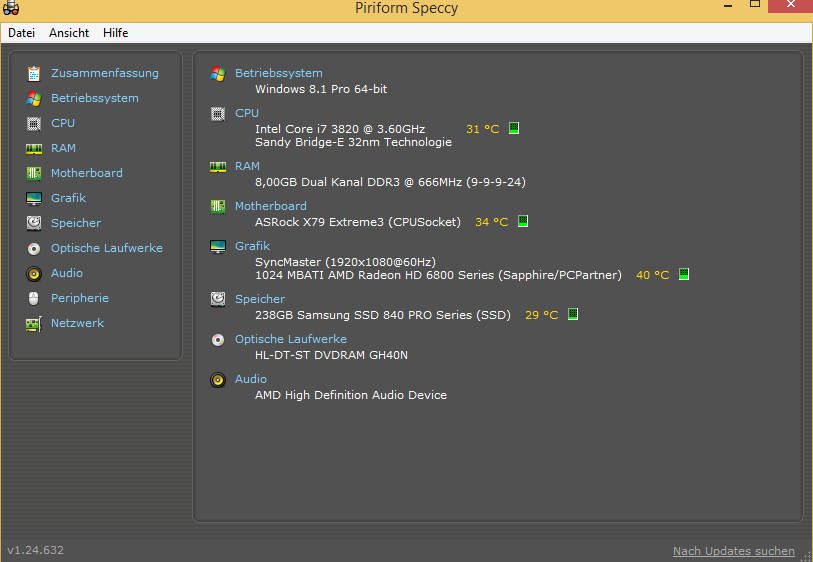
Task: Open the Datei menu
Action: click(x=21, y=33)
